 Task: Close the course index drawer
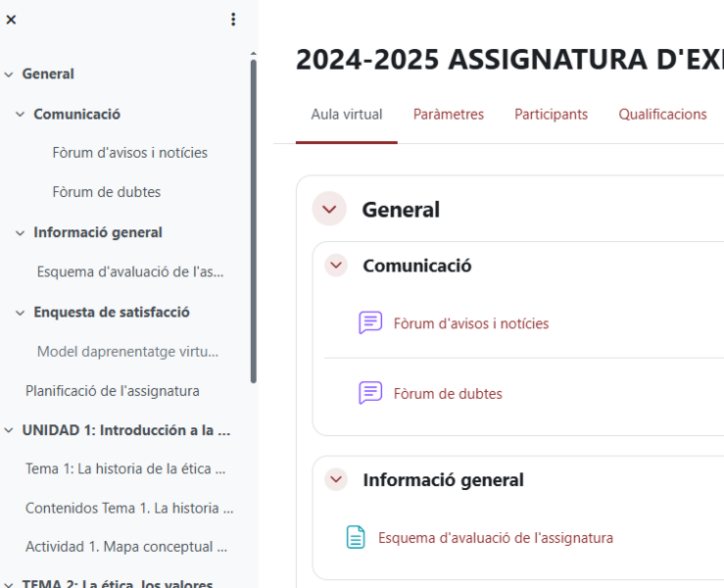tap(11, 20)
